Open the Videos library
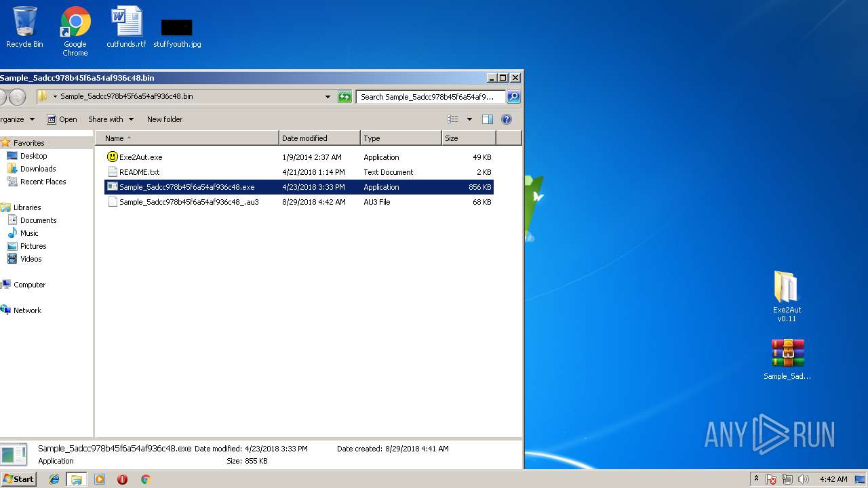This screenshot has height=488, width=868. [x=31, y=259]
